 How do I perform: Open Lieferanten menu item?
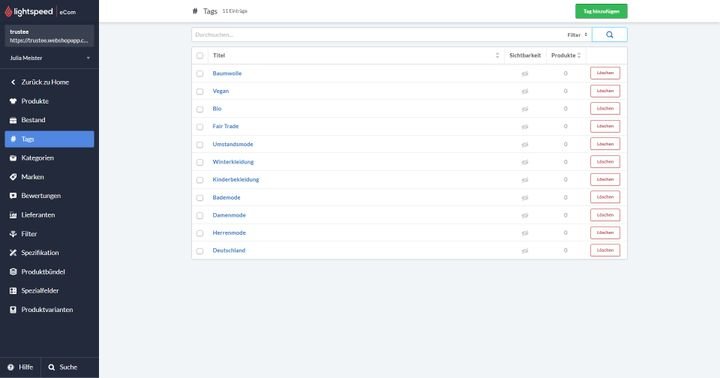tap(50, 215)
